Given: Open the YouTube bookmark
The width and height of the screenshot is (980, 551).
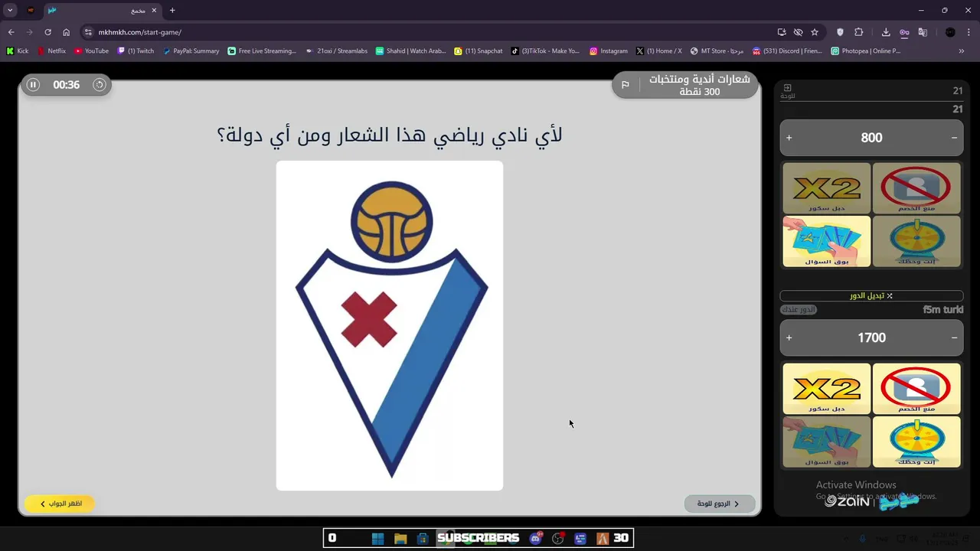Looking at the screenshot, I should click(x=92, y=51).
